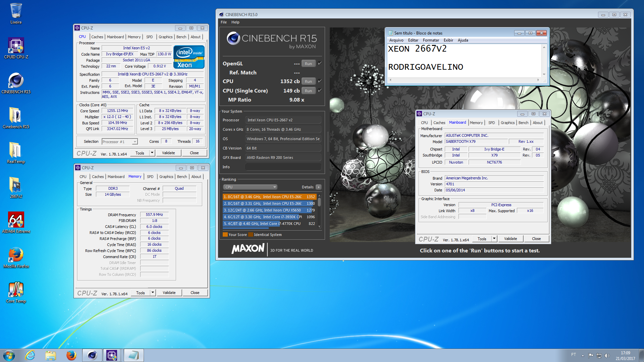Switch to Caches tab in top CPU-Z

pos(97,37)
